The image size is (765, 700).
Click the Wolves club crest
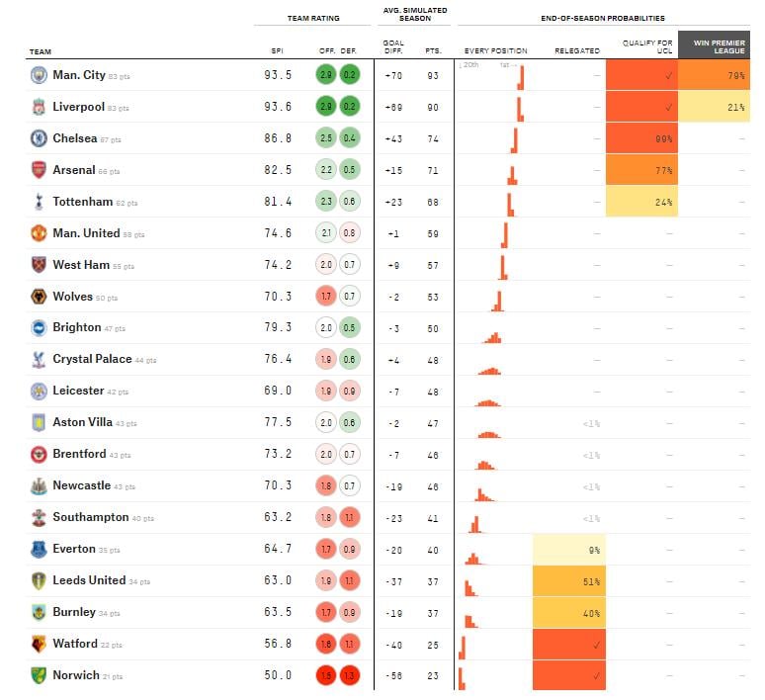point(39,297)
